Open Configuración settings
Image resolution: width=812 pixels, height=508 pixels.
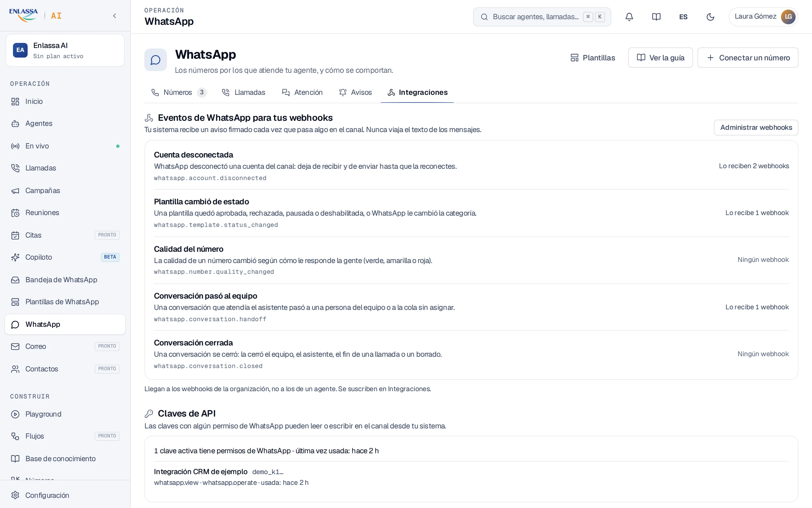click(65, 495)
